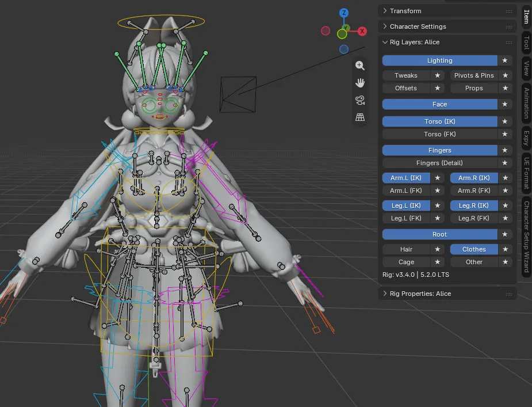Star the Props rig layer
532x407 pixels.
click(505, 88)
